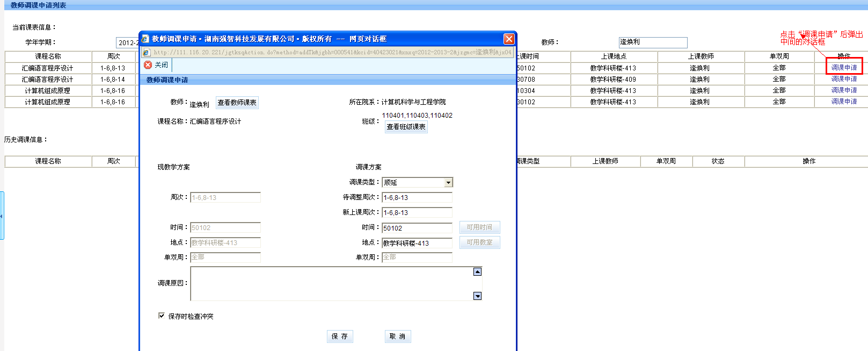Screen dimensions: 868x351
Task: Click the 待调整周次 input field
Action: [x=417, y=198]
